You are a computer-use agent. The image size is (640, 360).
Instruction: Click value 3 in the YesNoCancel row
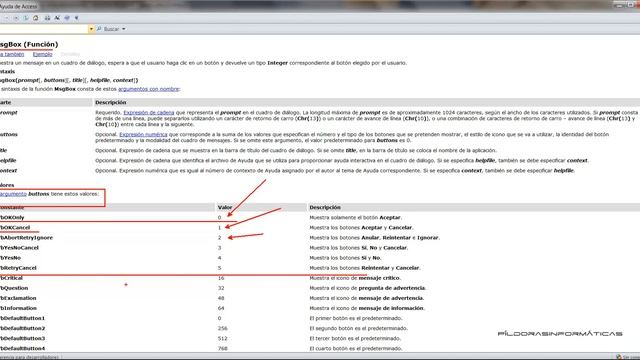(220, 248)
